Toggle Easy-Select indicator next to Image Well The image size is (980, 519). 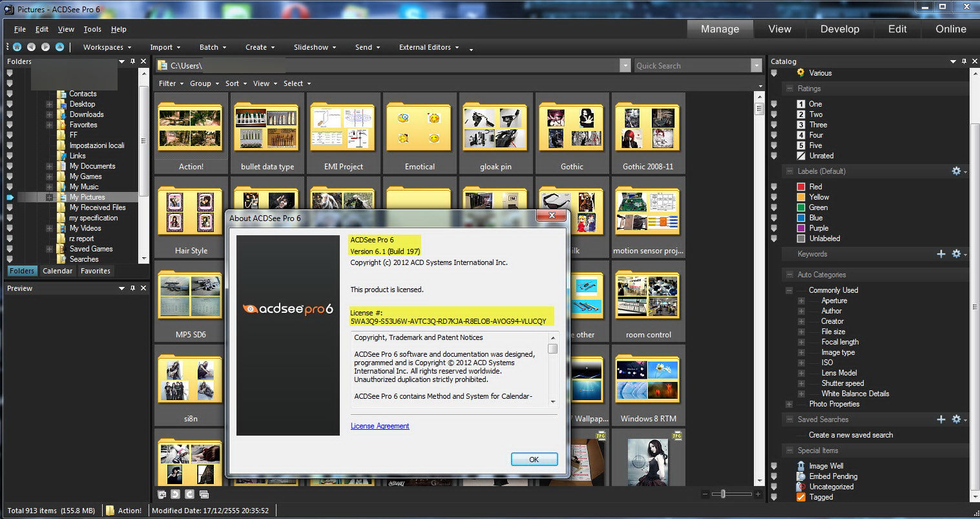[774, 466]
